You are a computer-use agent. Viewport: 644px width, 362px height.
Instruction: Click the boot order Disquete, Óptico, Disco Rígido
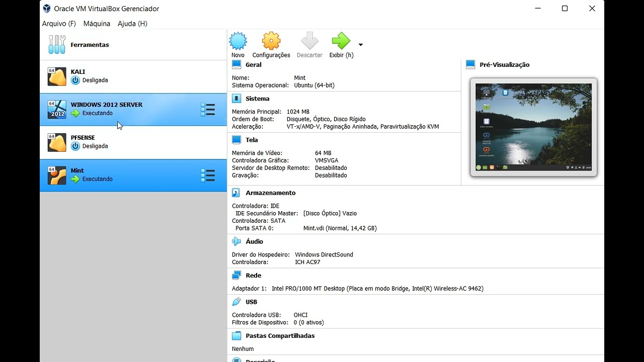click(x=326, y=119)
